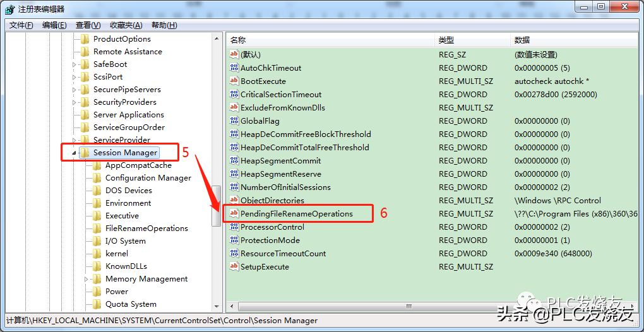This screenshot has width=644, height=332.
Task: Click the 类型 column header
Action: [x=446, y=40]
